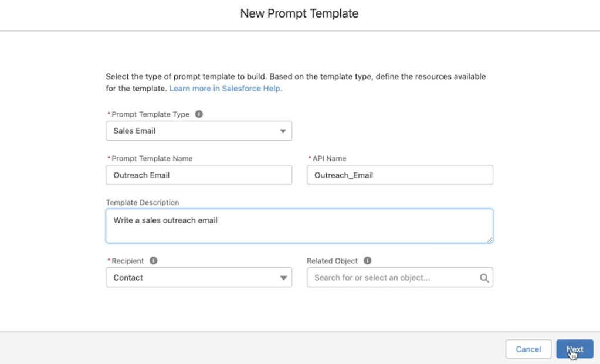Click the info icon beside Prompt Template Type
The image size is (600, 364).
coord(199,114)
